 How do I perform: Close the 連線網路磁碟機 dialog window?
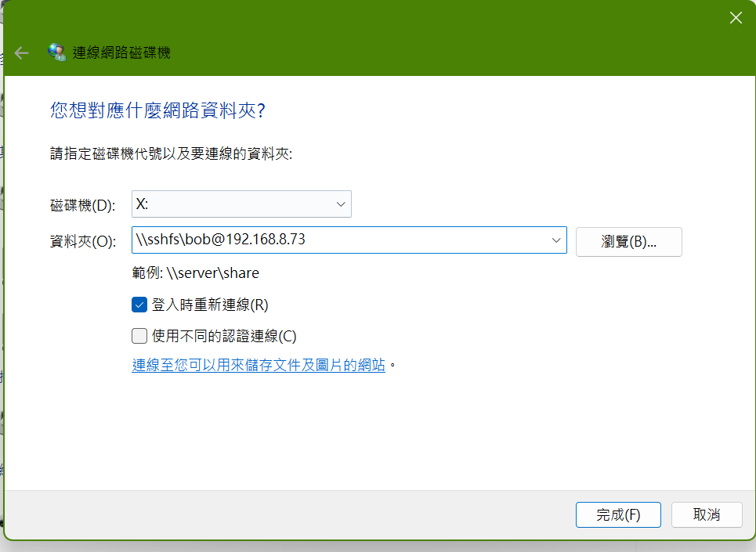click(735, 18)
